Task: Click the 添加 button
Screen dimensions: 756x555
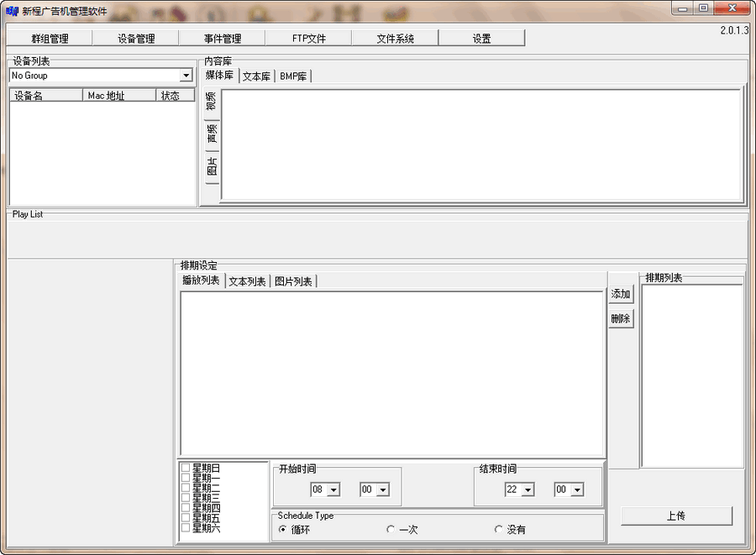Action: (x=621, y=294)
